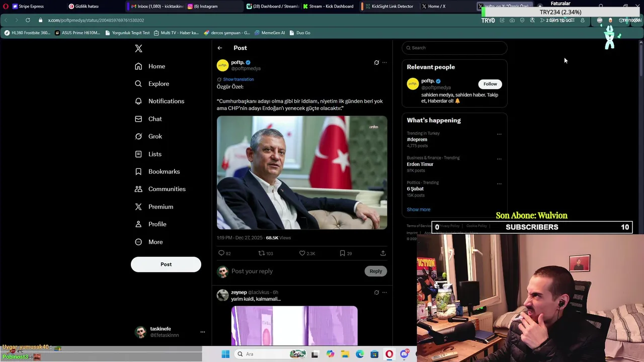Open Microsoft Edge from the taskbar
Image resolution: width=644 pixels, height=362 pixels.
[360, 354]
